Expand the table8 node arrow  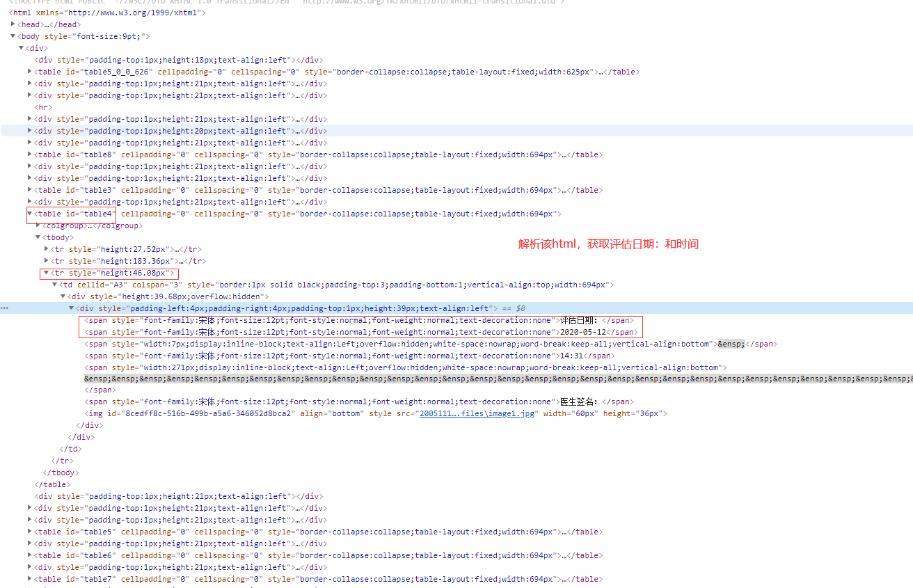(30, 154)
